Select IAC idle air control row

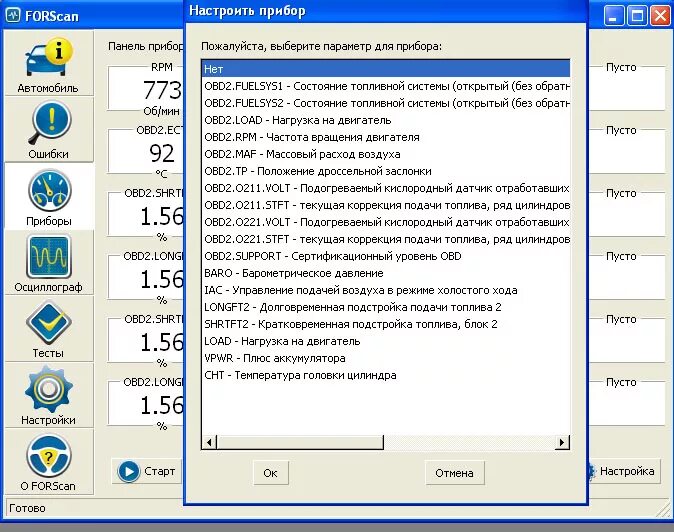coord(386,290)
